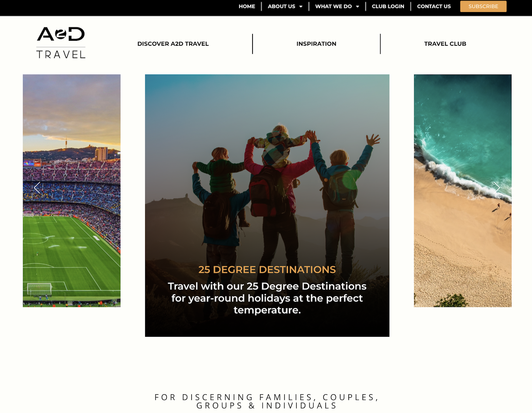This screenshot has width=532, height=413.
Task: Expand the About Us dropdown caret
Action: click(x=301, y=6)
